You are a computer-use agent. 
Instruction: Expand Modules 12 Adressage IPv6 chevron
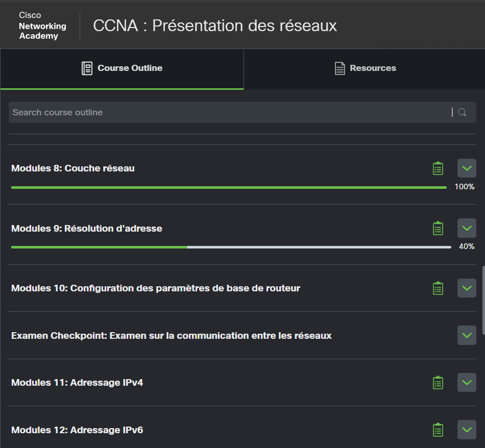pos(467,430)
